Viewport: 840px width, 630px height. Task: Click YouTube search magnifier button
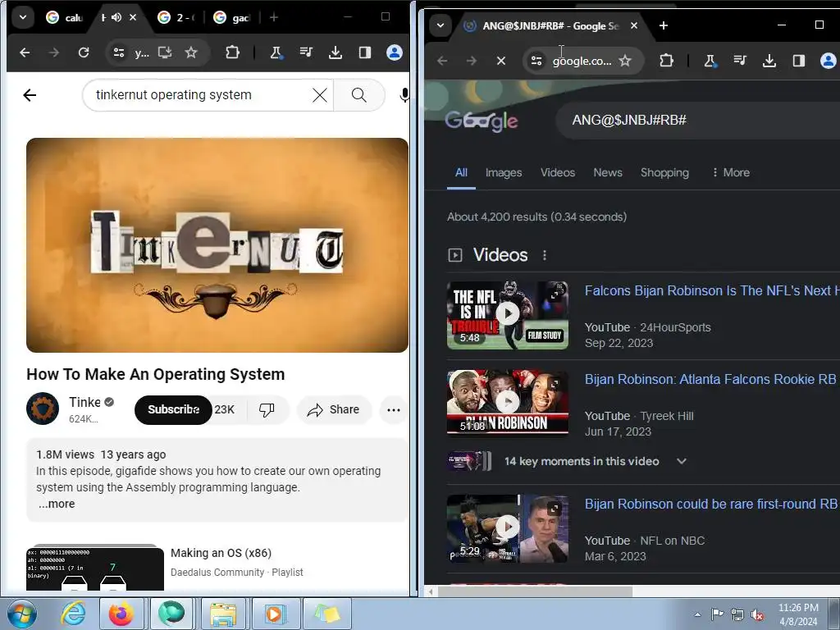click(x=359, y=95)
